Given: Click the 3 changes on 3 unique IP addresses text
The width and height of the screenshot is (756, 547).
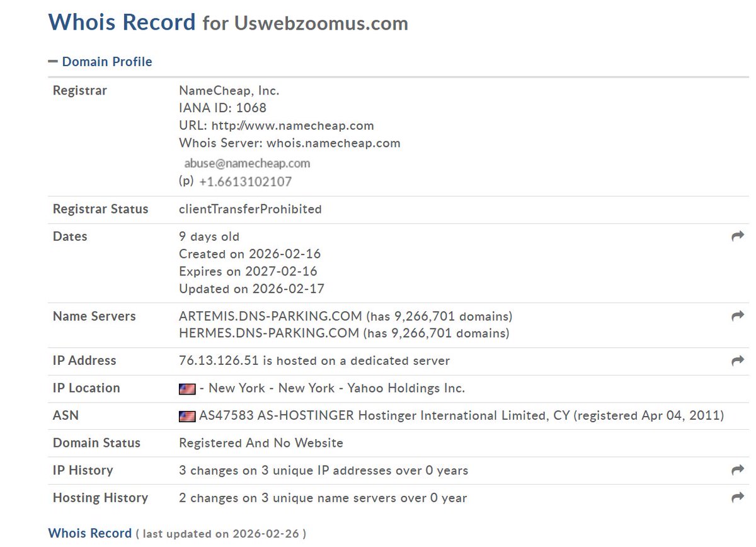Looking at the screenshot, I should tap(323, 471).
